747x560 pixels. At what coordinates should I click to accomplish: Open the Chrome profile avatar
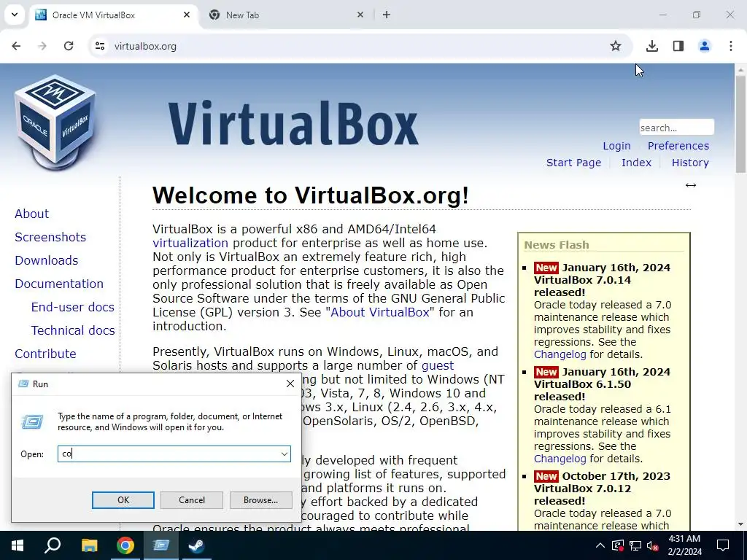pyautogui.click(x=704, y=46)
